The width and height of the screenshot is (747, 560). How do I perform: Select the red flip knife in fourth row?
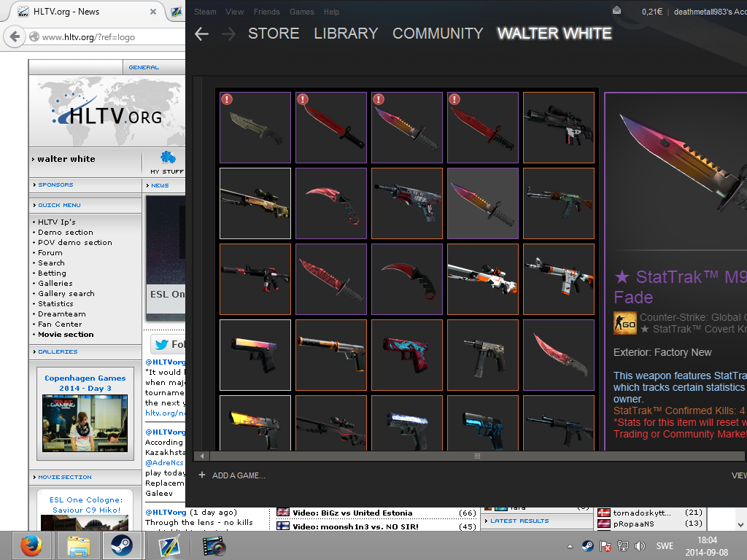click(559, 355)
